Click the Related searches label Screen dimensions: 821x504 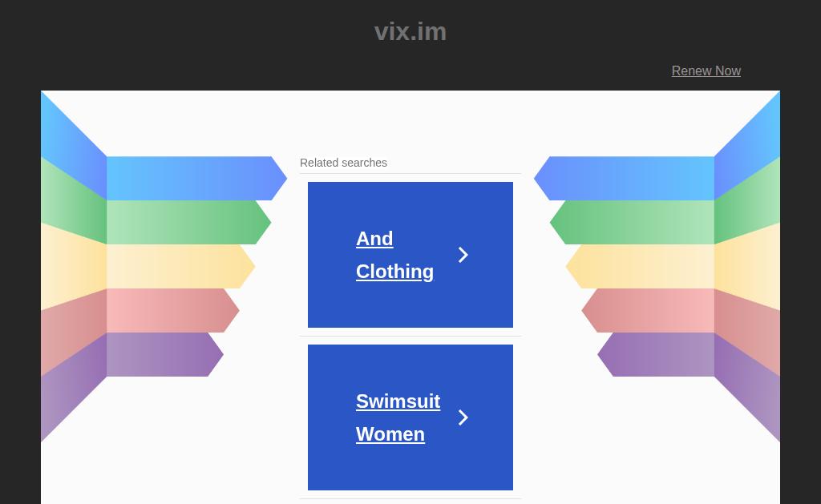(x=343, y=163)
